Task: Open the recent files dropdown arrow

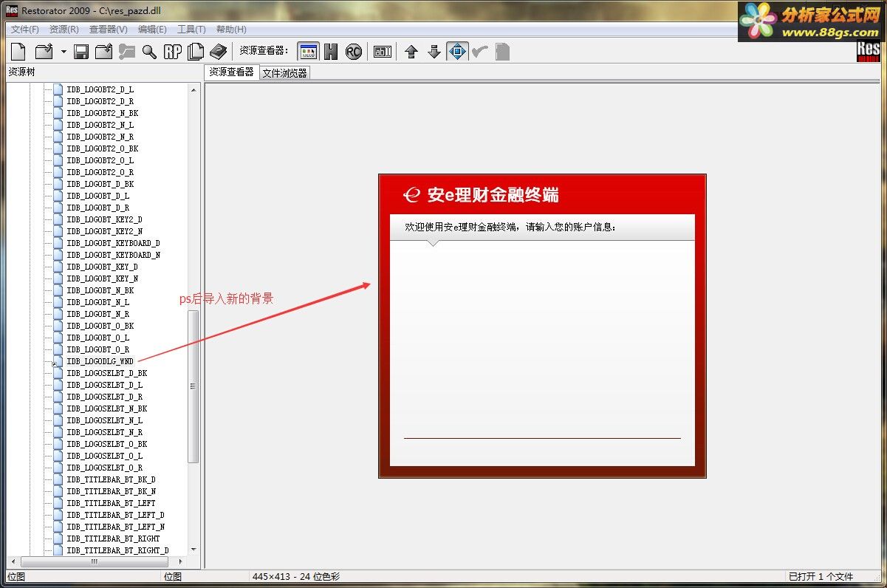Action: (x=64, y=52)
